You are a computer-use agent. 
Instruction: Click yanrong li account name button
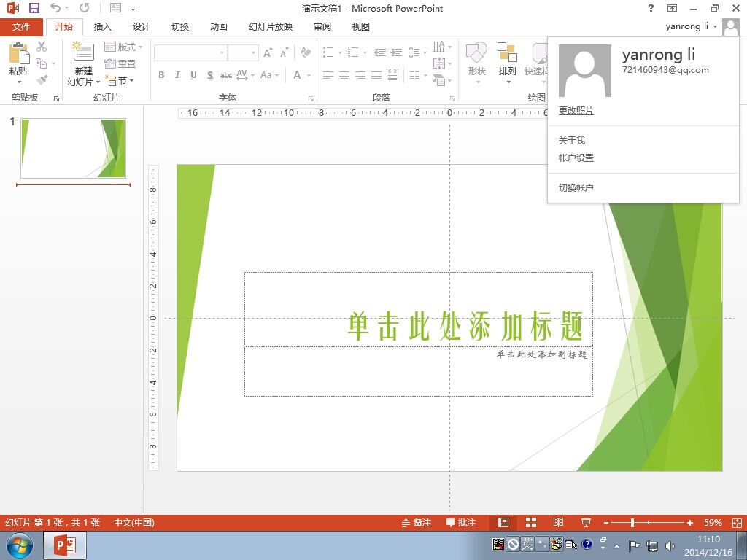[x=692, y=26]
